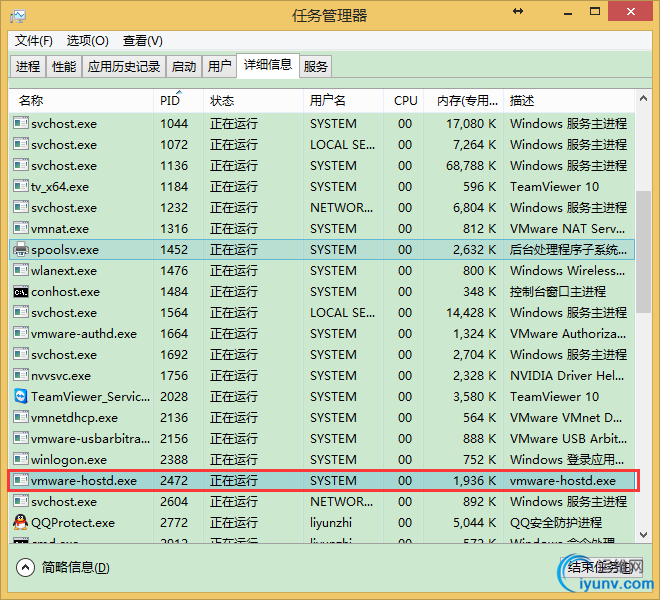The image size is (660, 600).
Task: Switch to the 启动 tab
Action: click(x=184, y=67)
